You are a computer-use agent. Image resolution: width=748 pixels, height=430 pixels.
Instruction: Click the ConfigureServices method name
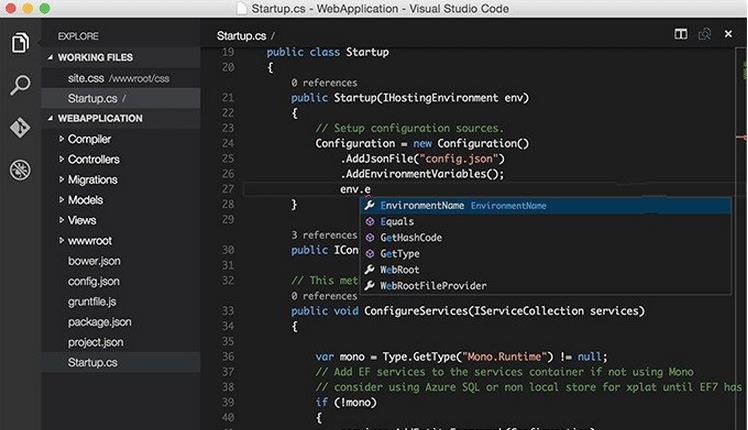tap(416, 311)
